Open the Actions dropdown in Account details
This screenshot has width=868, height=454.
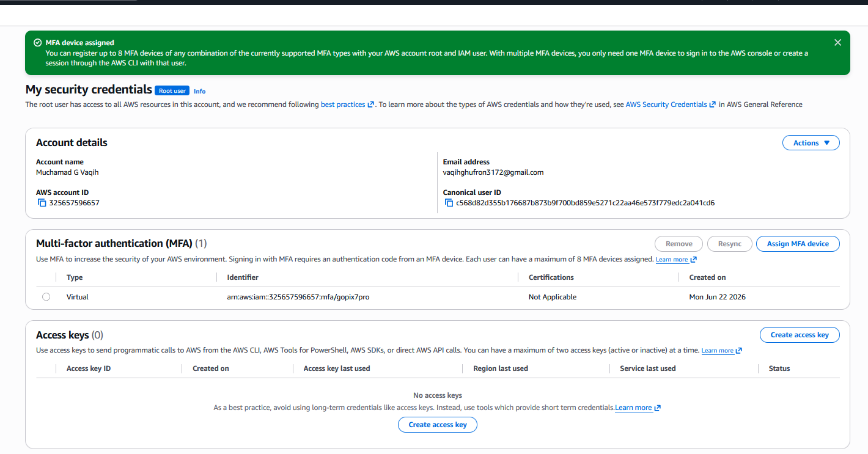[x=811, y=143]
